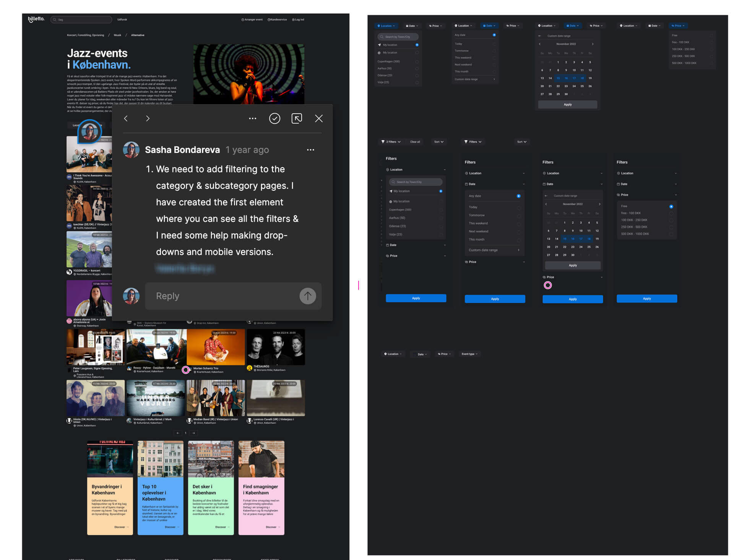Screen dimensions: 734x560
Task: Open the Alternative breadcrumb
Action: [138, 35]
